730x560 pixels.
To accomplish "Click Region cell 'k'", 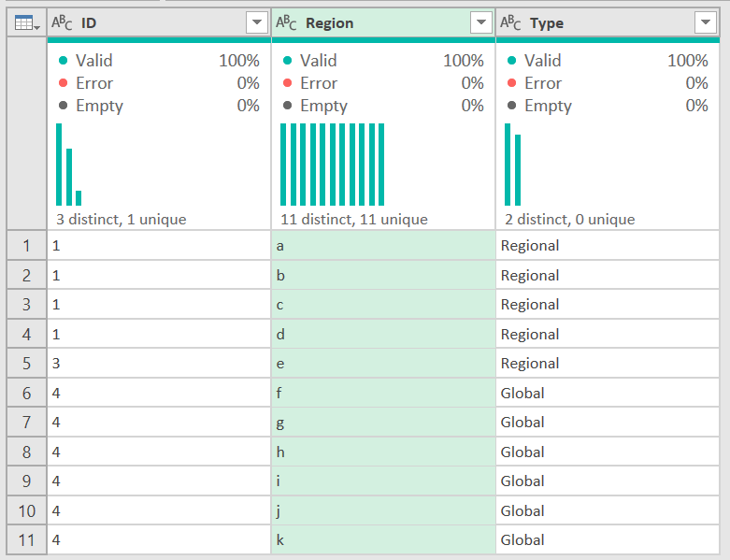I will (383, 540).
